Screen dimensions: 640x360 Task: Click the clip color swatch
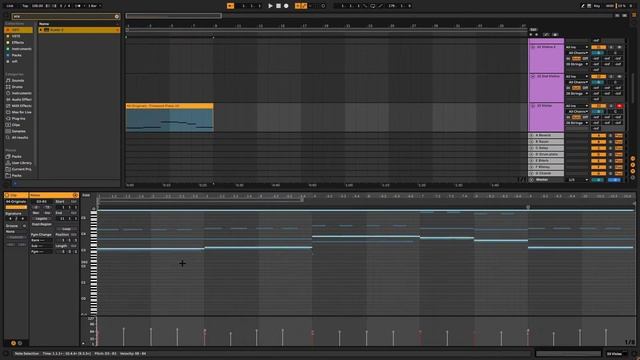pos(16,207)
